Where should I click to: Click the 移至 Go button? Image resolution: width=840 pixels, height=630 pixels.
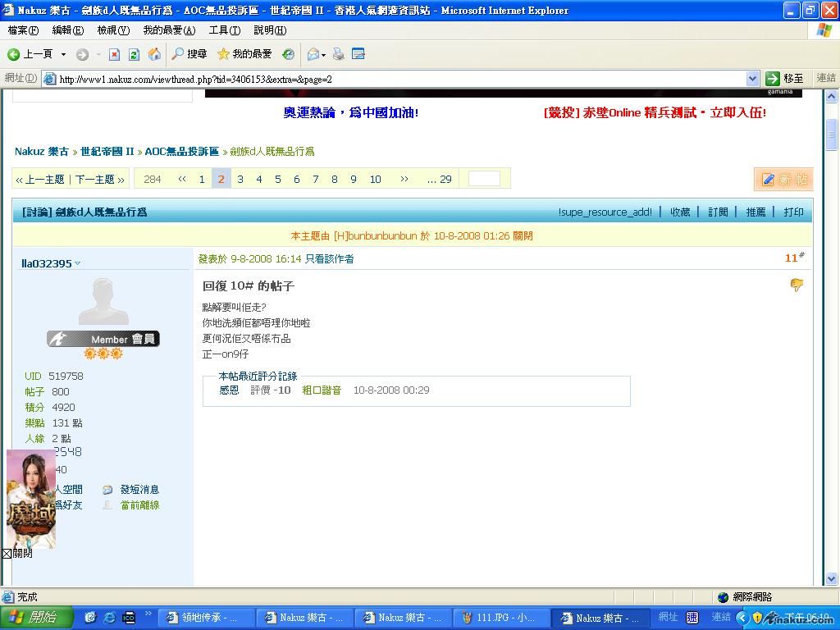pos(785,79)
